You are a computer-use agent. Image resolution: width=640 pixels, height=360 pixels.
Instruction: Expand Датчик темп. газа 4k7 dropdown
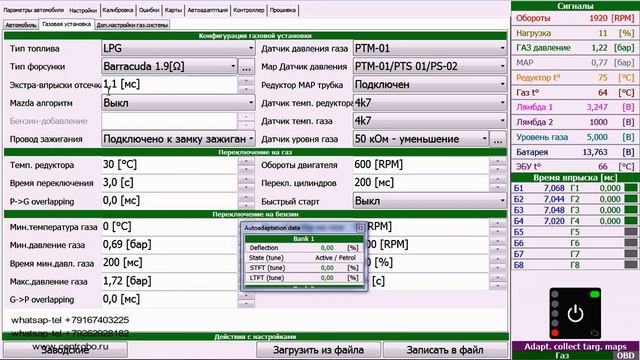[430, 121]
